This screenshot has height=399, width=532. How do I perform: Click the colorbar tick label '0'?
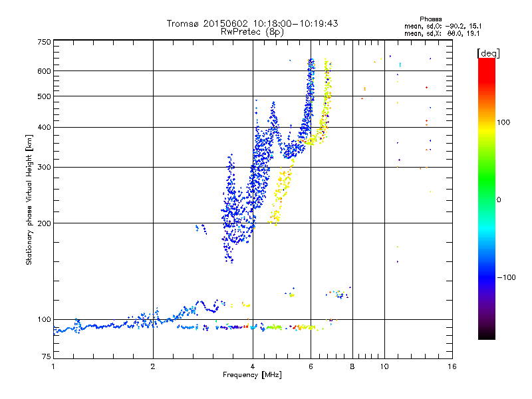tap(499, 200)
